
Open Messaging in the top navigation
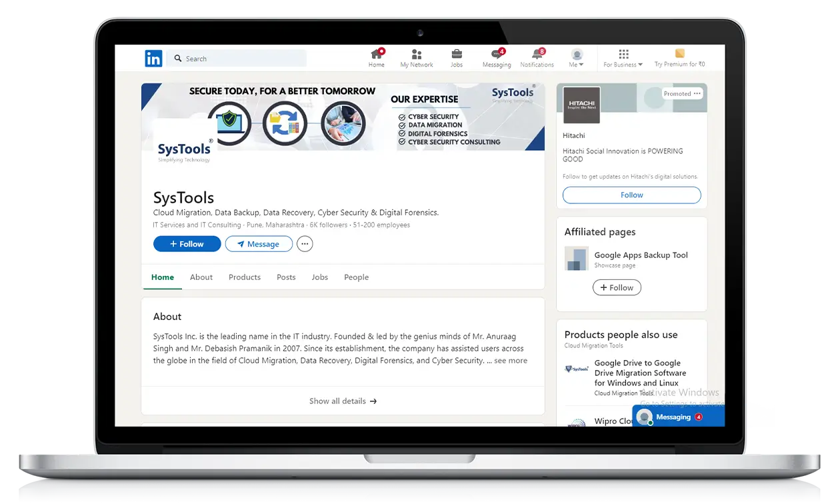click(x=497, y=58)
